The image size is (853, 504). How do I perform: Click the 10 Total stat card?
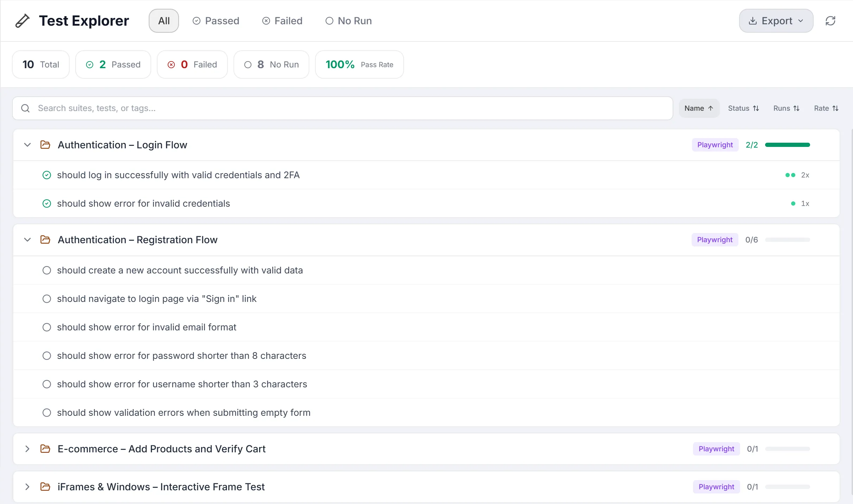coord(41,65)
